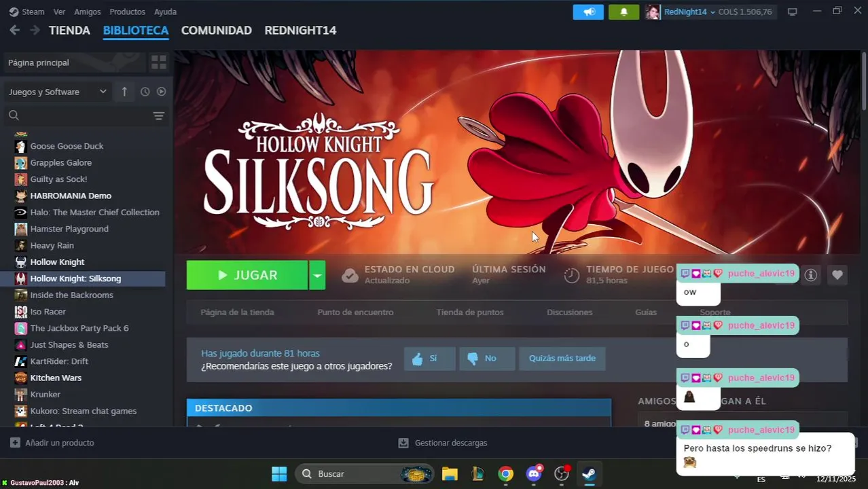Click the plus icon for Añadir un producto
The width and height of the screenshot is (868, 489).
pos(15,443)
